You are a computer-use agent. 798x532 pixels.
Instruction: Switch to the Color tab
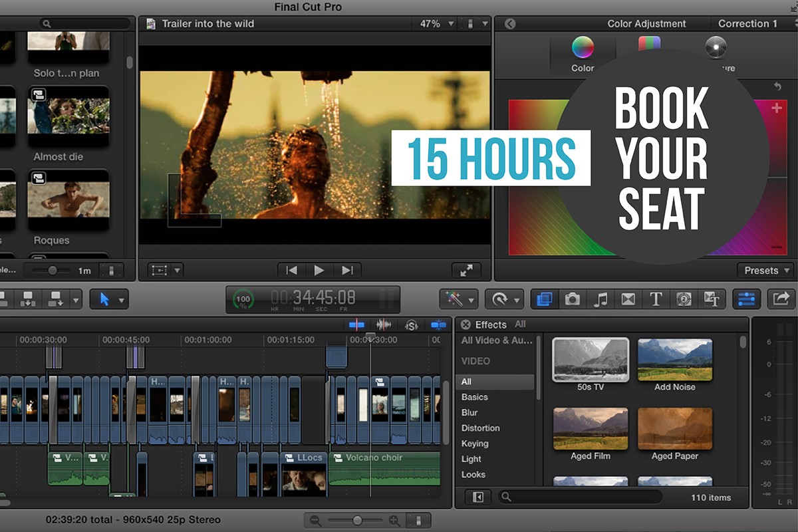pyautogui.click(x=583, y=54)
